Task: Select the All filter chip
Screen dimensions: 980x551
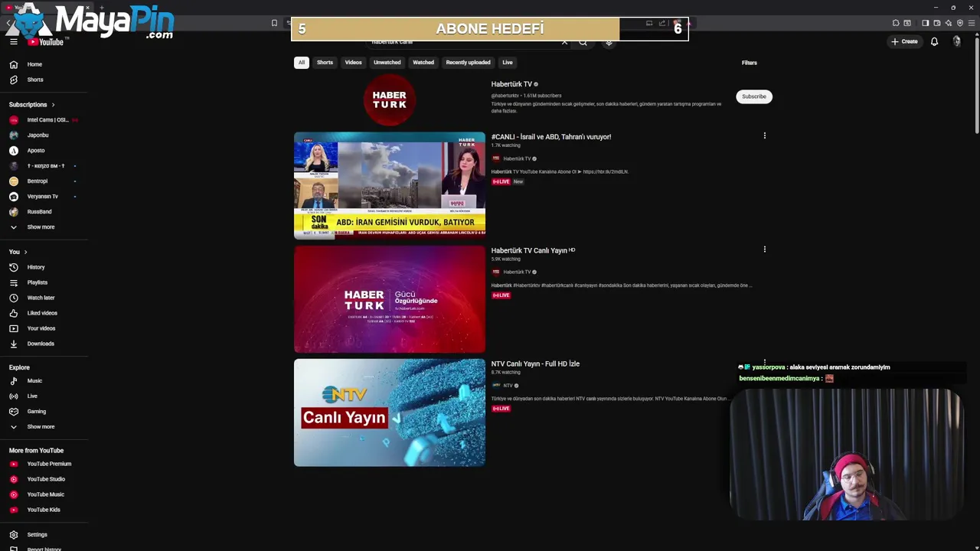Action: pyautogui.click(x=301, y=63)
